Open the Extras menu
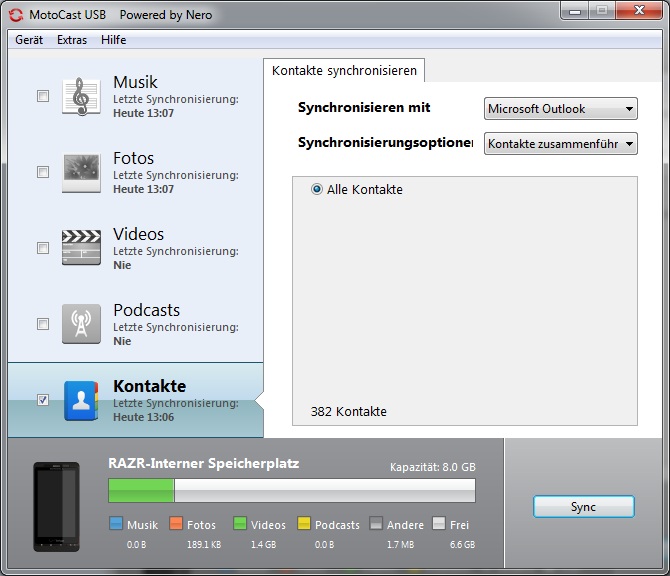 coord(72,40)
